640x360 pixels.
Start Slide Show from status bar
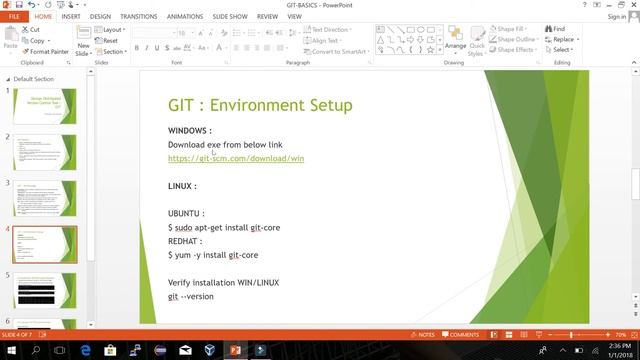point(539,335)
